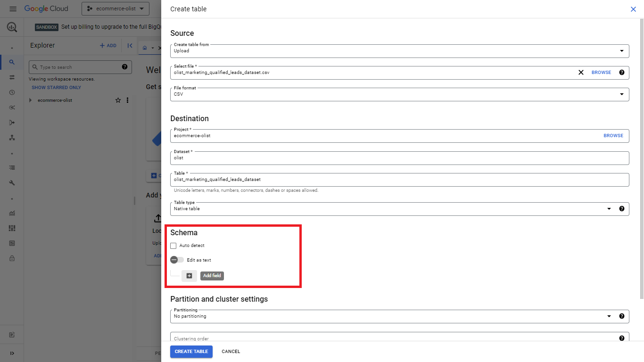Open Monitoring in the BigQuery sidebar
Image resolution: width=644 pixels, height=362 pixels.
pyautogui.click(x=12, y=213)
